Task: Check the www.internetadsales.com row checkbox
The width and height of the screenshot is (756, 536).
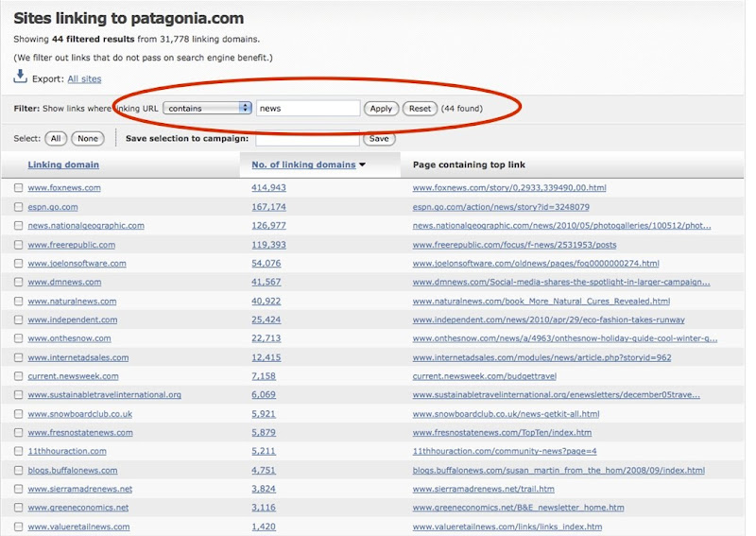Action: [18, 357]
